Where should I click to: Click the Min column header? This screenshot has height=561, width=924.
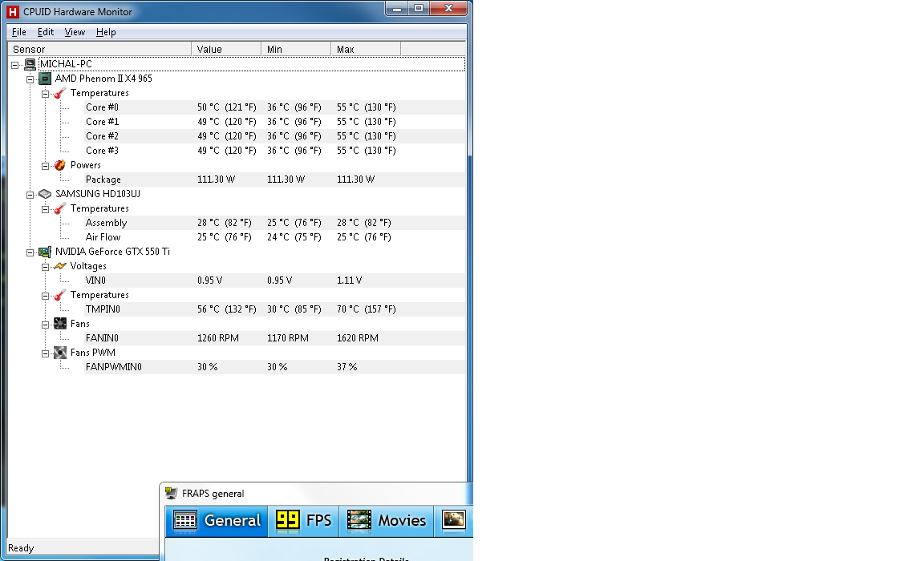(296, 49)
